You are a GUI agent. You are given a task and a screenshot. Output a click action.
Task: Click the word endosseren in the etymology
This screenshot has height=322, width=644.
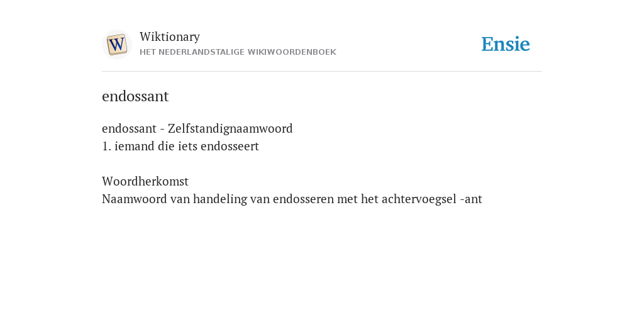pyautogui.click(x=303, y=199)
